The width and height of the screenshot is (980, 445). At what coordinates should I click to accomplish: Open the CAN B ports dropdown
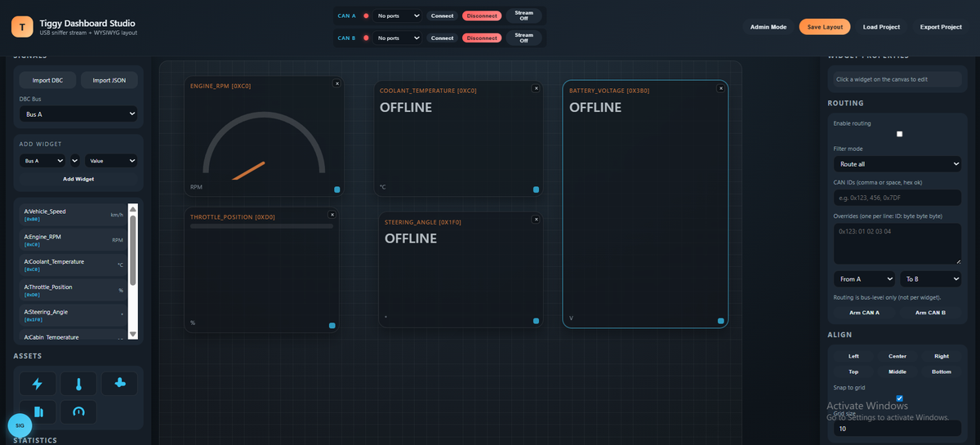click(398, 38)
